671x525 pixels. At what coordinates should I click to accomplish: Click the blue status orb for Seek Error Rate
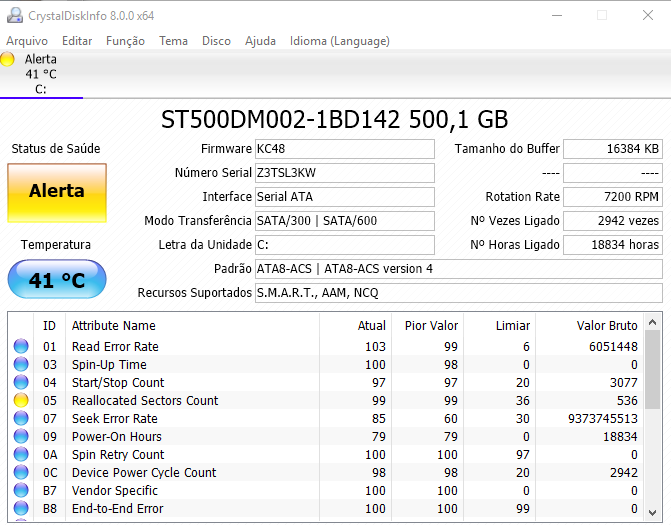click(x=21, y=418)
